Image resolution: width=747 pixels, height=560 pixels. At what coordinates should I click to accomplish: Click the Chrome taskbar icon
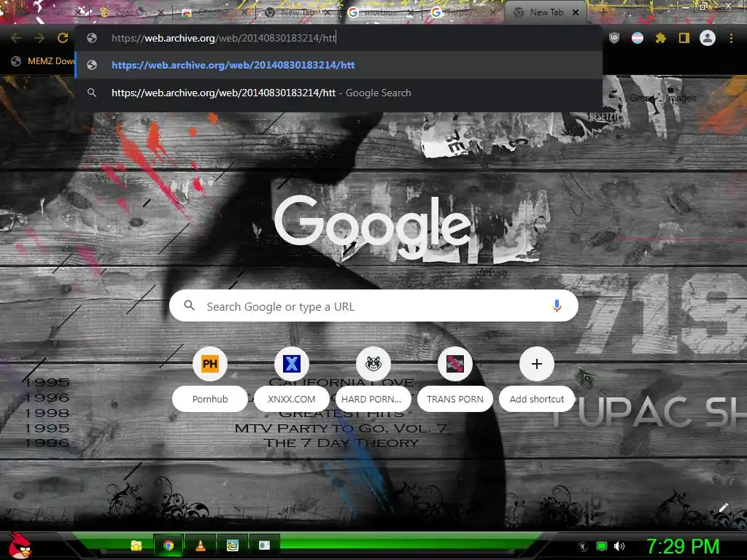pos(169,545)
